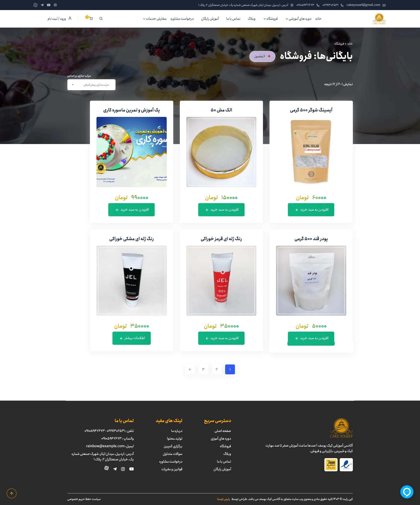
Task: Open the مرتب‌سازی پیش‌فرض sorting dropdown
Action: (91, 85)
